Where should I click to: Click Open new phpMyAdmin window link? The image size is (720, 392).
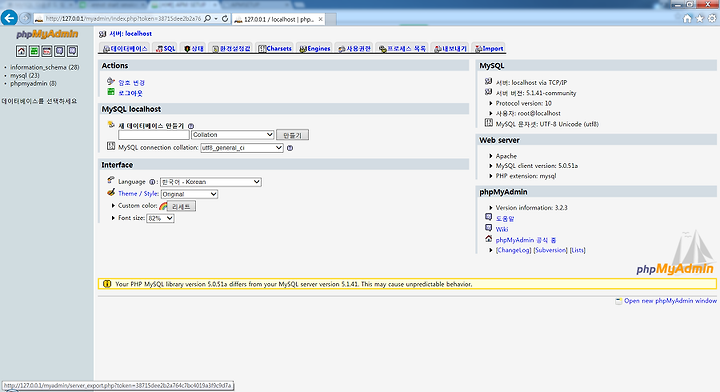tap(670, 301)
